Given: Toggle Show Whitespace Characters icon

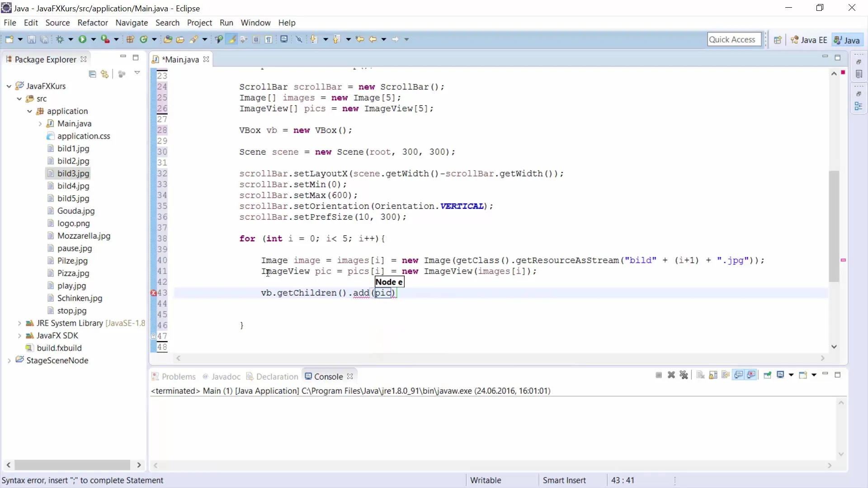Looking at the screenshot, I should [x=269, y=40].
